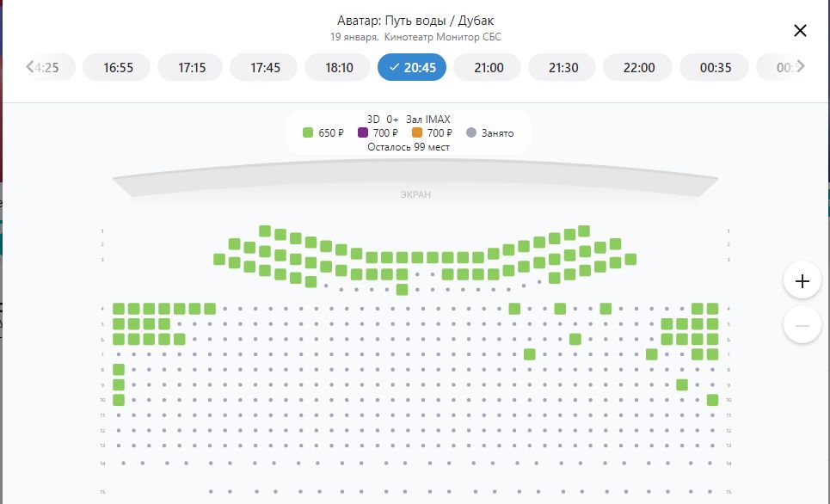
Task: Pick the 21:00 session
Action: tap(489, 67)
